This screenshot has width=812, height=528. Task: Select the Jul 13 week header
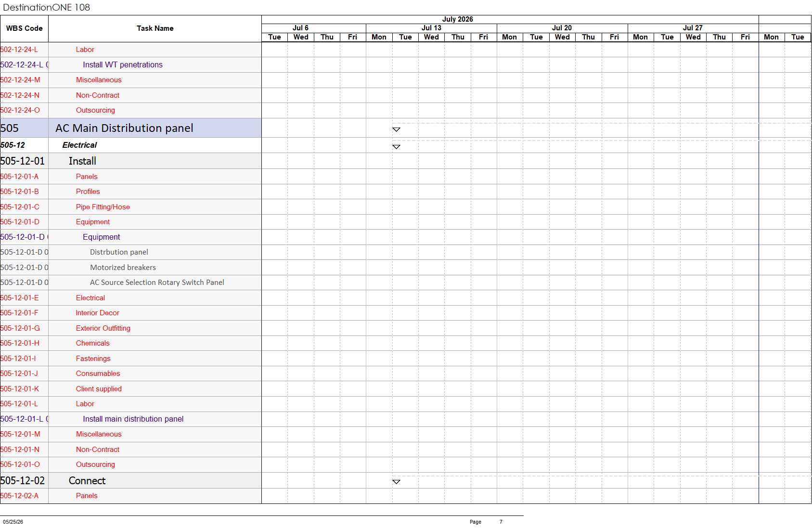(431, 28)
